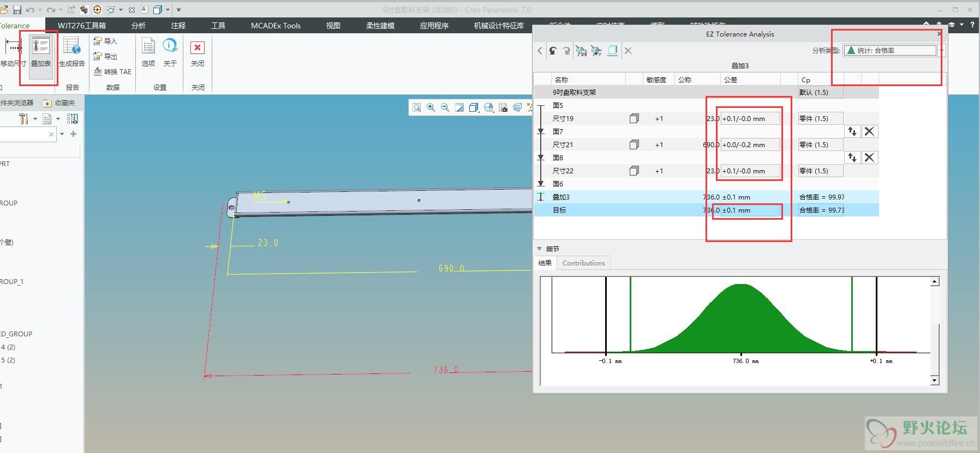Click the 转换 TAE button
The image size is (980, 453).
coord(112,71)
